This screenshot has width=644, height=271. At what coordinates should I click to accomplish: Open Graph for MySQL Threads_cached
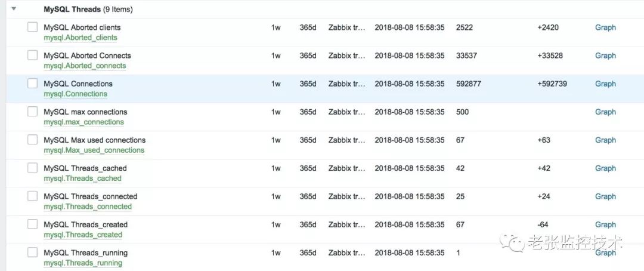click(605, 168)
